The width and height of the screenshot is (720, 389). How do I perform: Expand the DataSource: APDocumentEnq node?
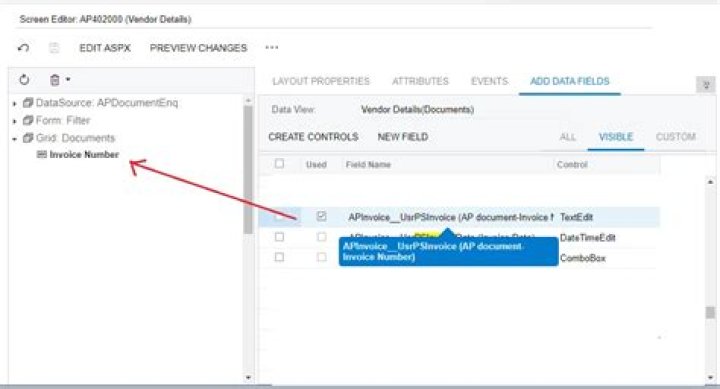point(15,104)
